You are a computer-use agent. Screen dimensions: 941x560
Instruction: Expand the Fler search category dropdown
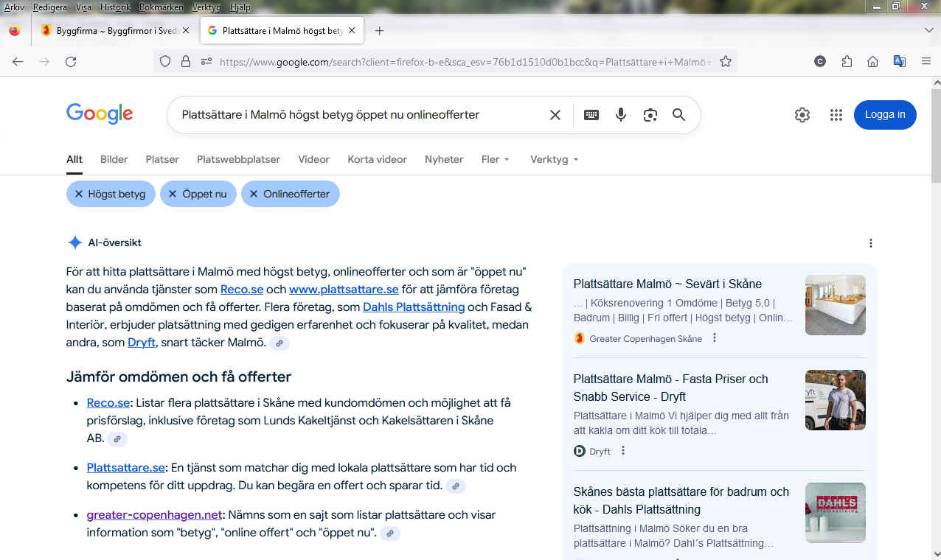point(496,159)
